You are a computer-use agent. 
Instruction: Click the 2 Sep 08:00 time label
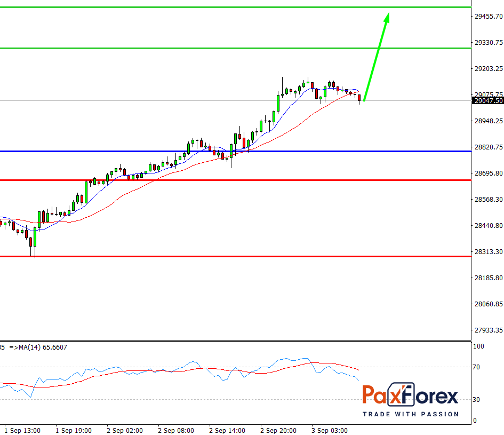pos(176,431)
